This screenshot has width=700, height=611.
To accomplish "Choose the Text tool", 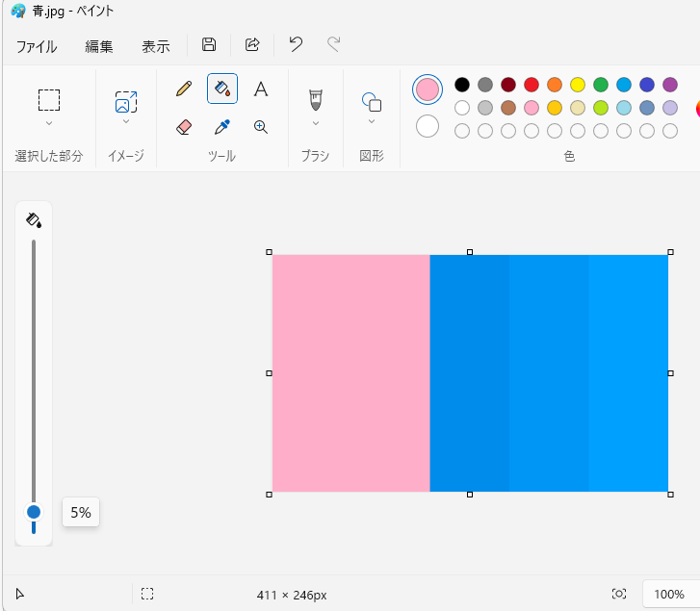I will pyautogui.click(x=260, y=89).
